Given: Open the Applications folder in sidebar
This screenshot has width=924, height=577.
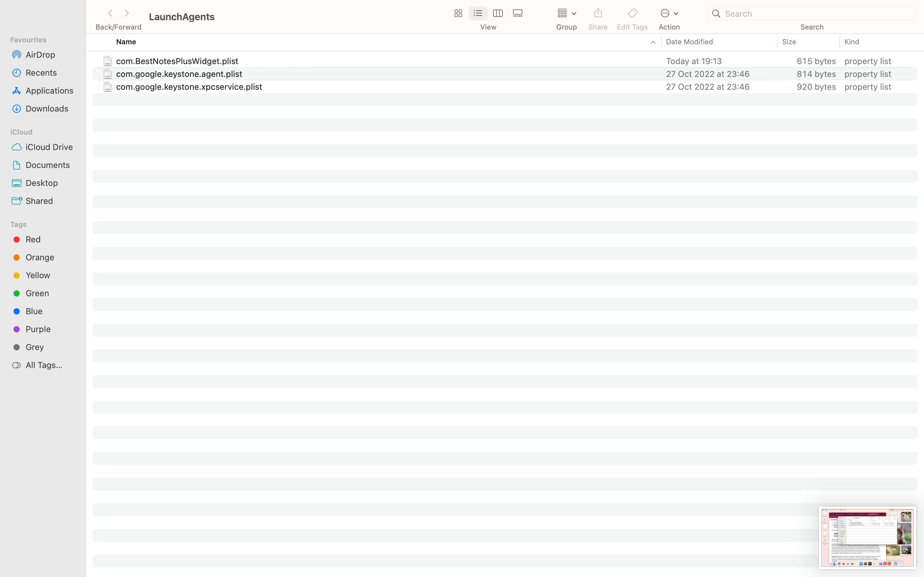Looking at the screenshot, I should [49, 90].
